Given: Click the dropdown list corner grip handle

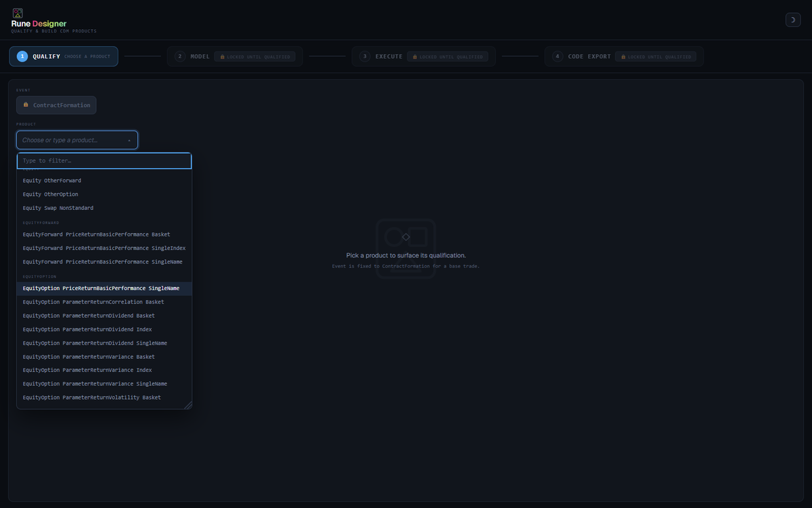Looking at the screenshot, I should (x=187, y=404).
